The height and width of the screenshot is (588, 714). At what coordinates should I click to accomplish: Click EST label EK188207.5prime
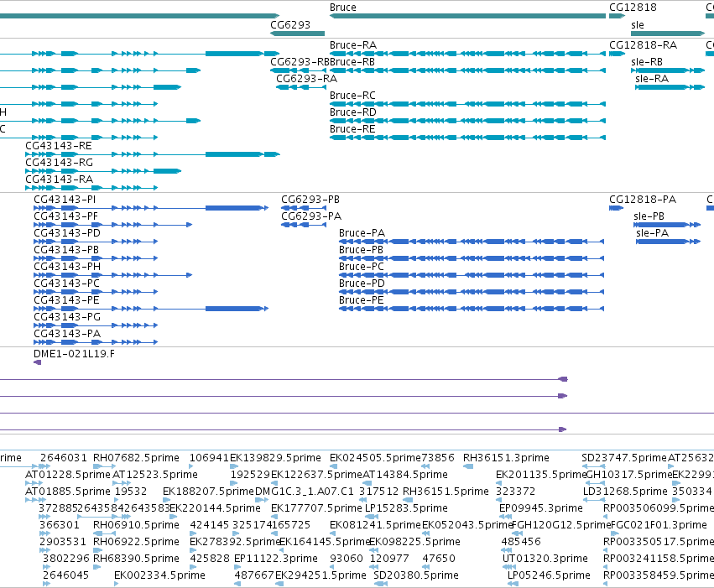[208, 492]
